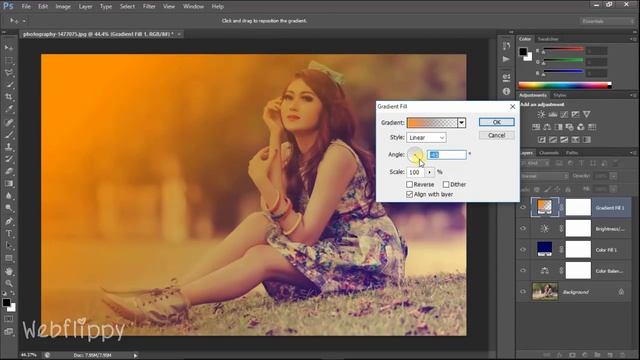640x360 pixels.
Task: Hide the Color Balance layer
Action: pos(523,271)
